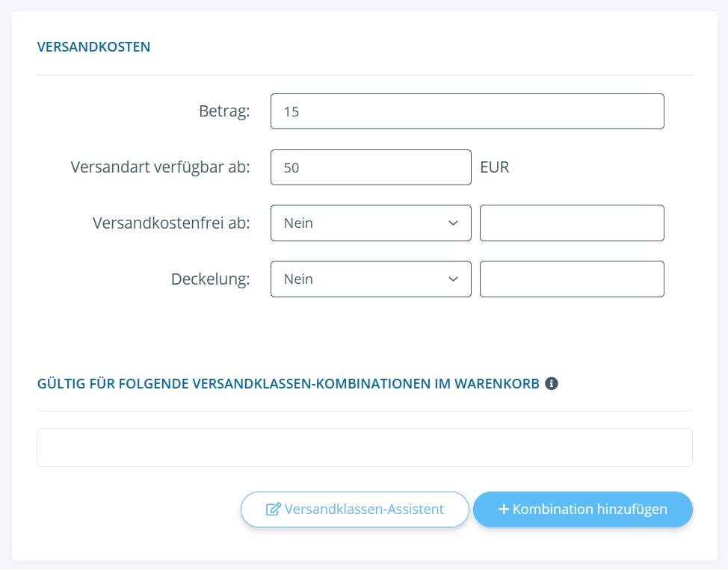Select the text field right of Deckelung dropdown
Screen dimensions: 728x570
click(572, 279)
